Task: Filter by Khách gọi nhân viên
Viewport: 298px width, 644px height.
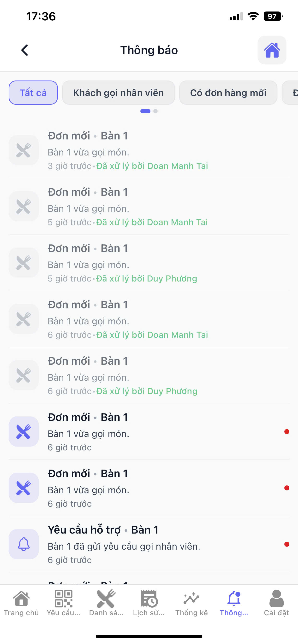Action: [118, 92]
